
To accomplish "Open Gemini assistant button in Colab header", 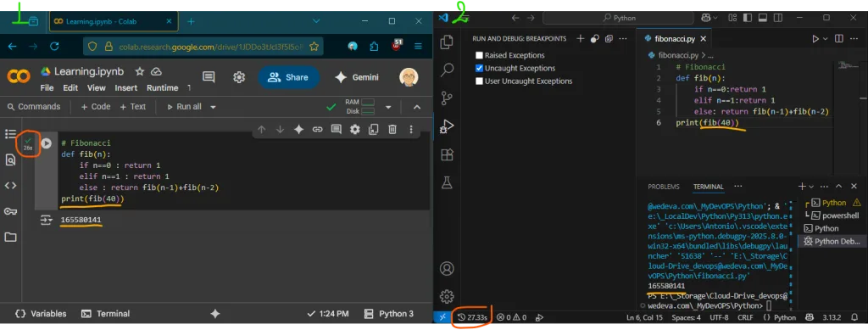I will pyautogui.click(x=357, y=77).
